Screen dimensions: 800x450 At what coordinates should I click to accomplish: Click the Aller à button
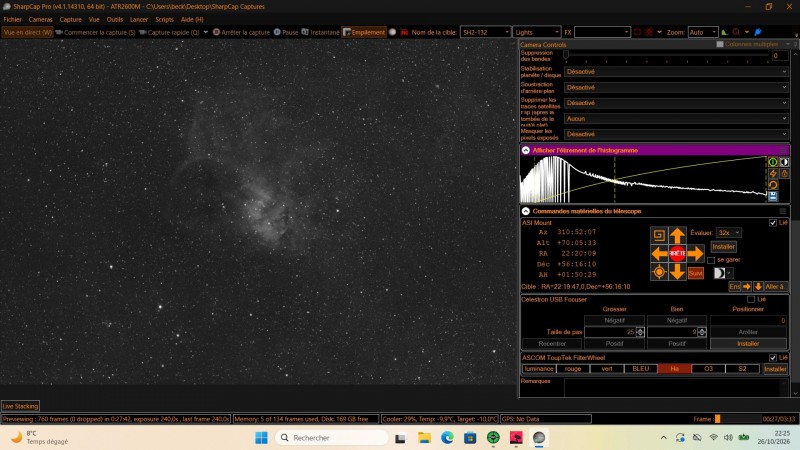(x=775, y=287)
